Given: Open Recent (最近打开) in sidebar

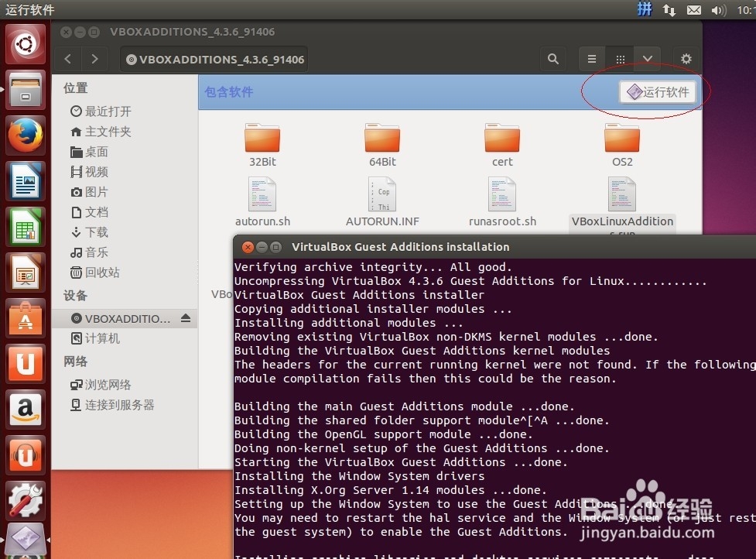Looking at the screenshot, I should click(101, 111).
